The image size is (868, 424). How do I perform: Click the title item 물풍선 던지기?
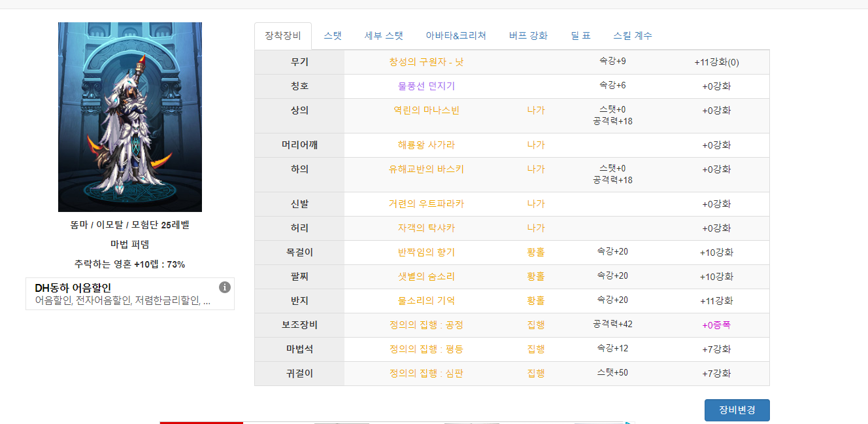click(426, 86)
